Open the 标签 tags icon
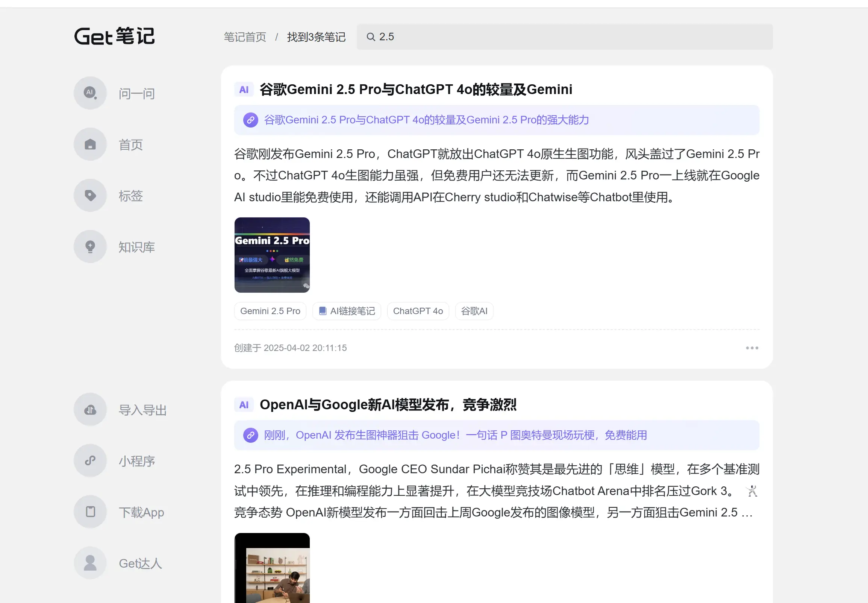The image size is (868, 603). coord(90,195)
